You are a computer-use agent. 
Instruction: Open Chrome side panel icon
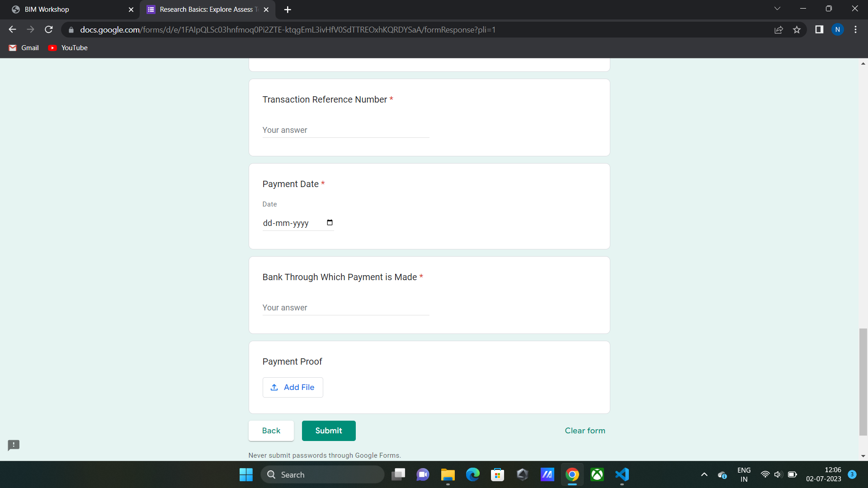(819, 30)
